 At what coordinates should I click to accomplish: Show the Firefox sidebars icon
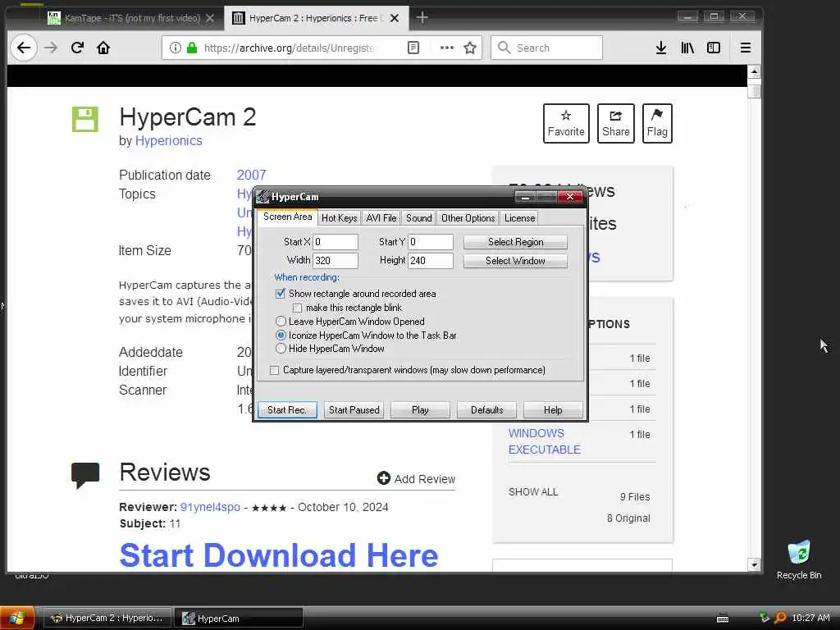714,48
